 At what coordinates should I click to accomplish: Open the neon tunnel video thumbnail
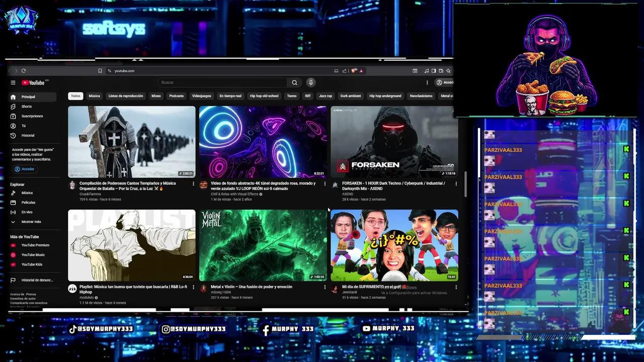(263, 142)
